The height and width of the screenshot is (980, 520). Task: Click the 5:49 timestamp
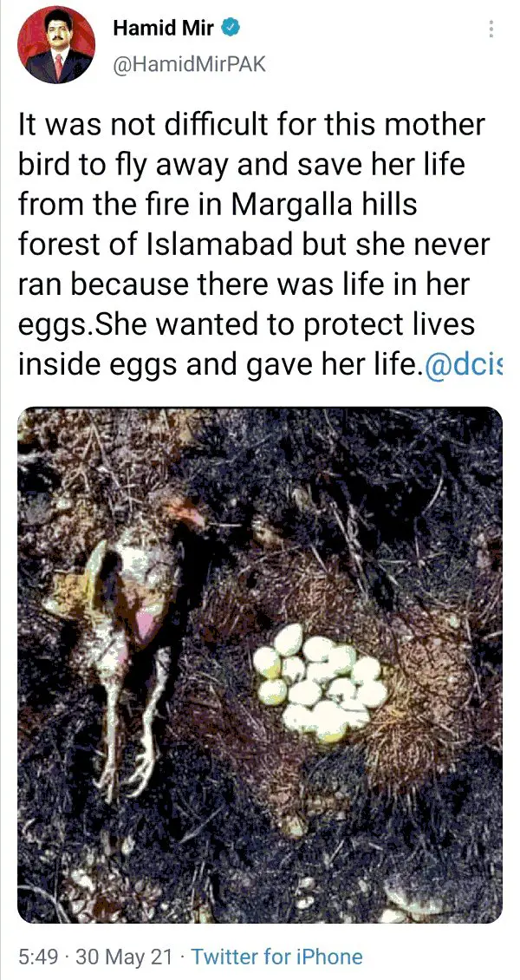click(x=41, y=957)
